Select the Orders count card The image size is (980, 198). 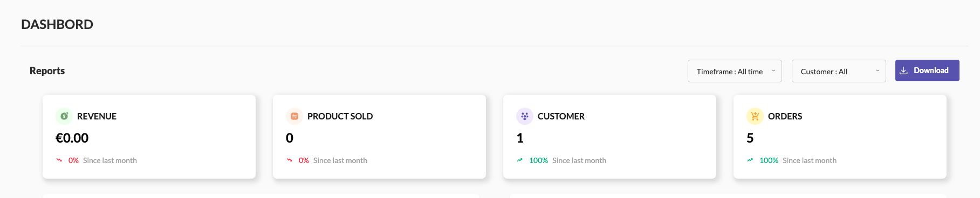840,137
